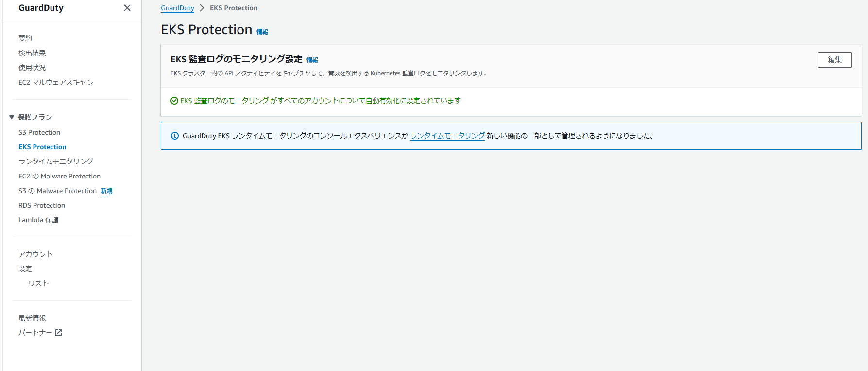
Task: Click the info icon in the blue banner
Action: point(175,136)
